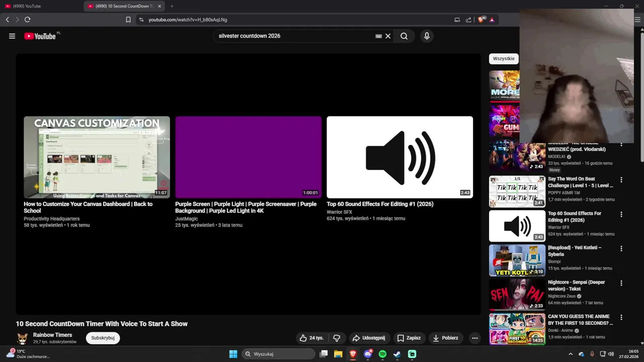Image resolution: width=644 pixels, height=362 pixels.
Task: Open the Rainbow Timers channel name
Action: 52,335
